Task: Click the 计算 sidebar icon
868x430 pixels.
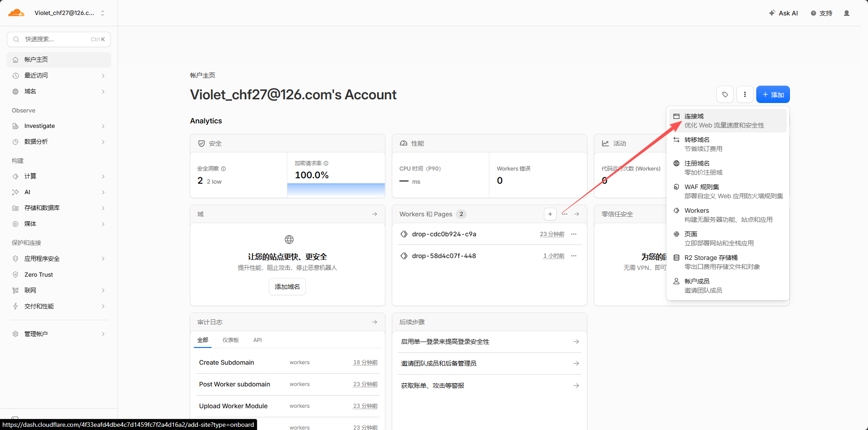Action: (x=15, y=176)
